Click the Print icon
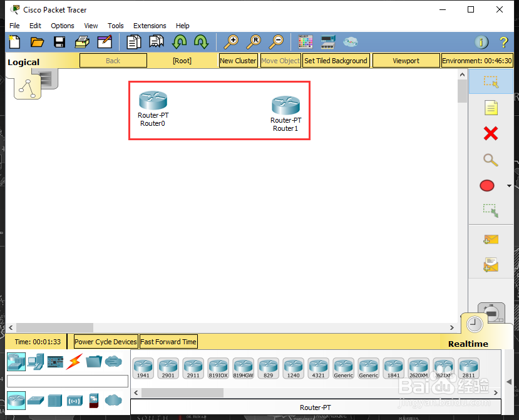The height and width of the screenshot is (420, 519). tap(82, 42)
